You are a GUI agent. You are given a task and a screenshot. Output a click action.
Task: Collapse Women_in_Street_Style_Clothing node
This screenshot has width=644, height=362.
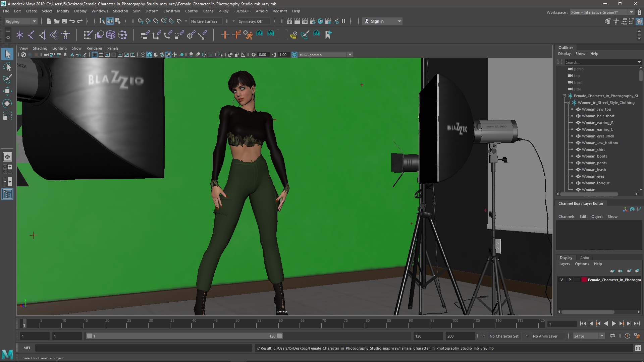point(568,103)
